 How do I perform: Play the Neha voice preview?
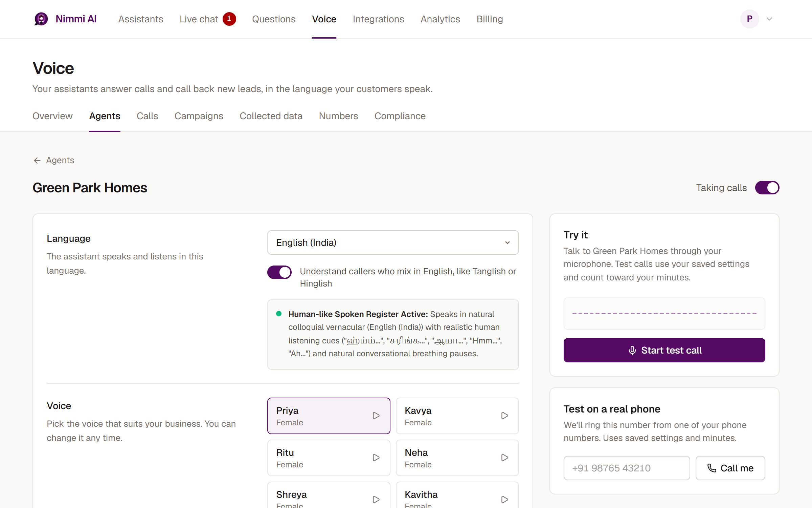[x=504, y=458]
